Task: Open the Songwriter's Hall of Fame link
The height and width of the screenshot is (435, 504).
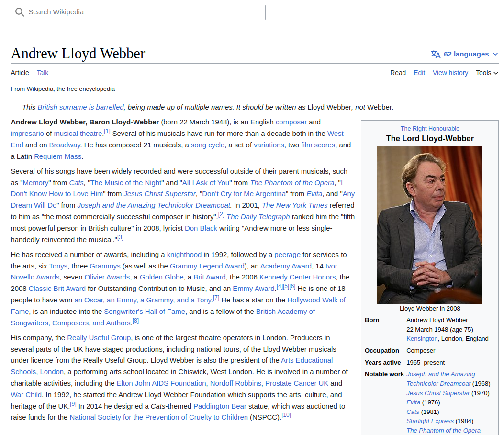Action: pyautogui.click(x=145, y=312)
